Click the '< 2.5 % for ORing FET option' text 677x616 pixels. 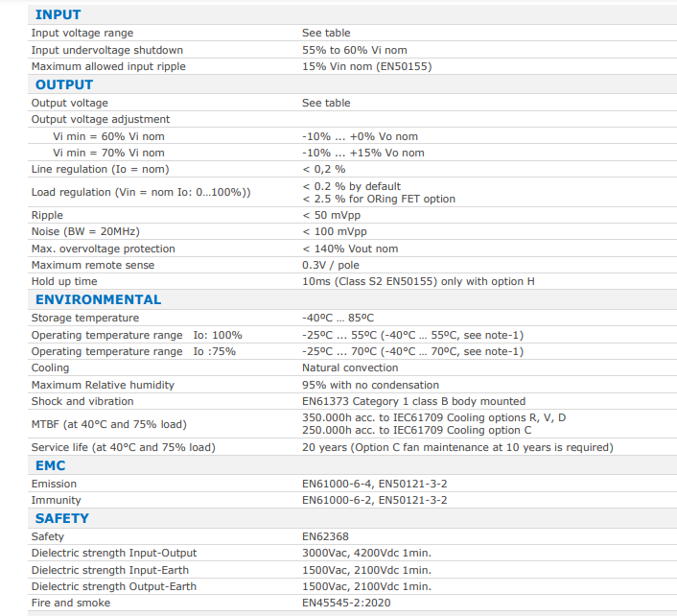[x=379, y=199]
